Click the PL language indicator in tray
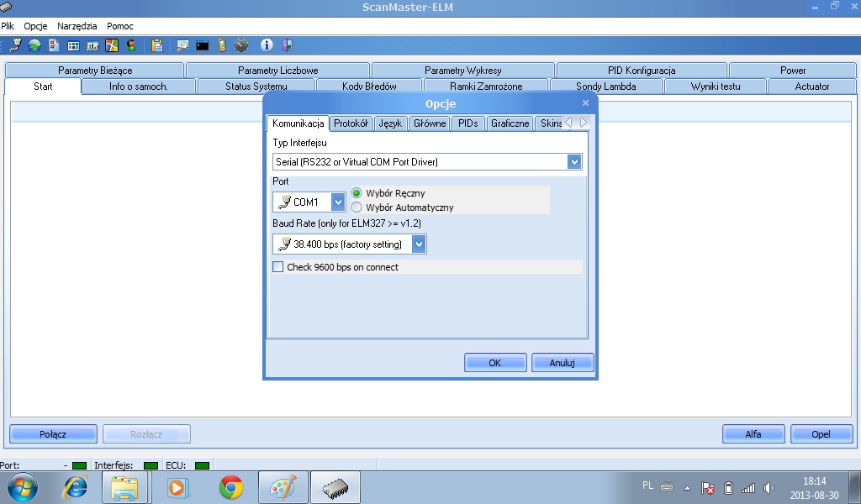Viewport: 861px width, 504px height. click(648, 486)
